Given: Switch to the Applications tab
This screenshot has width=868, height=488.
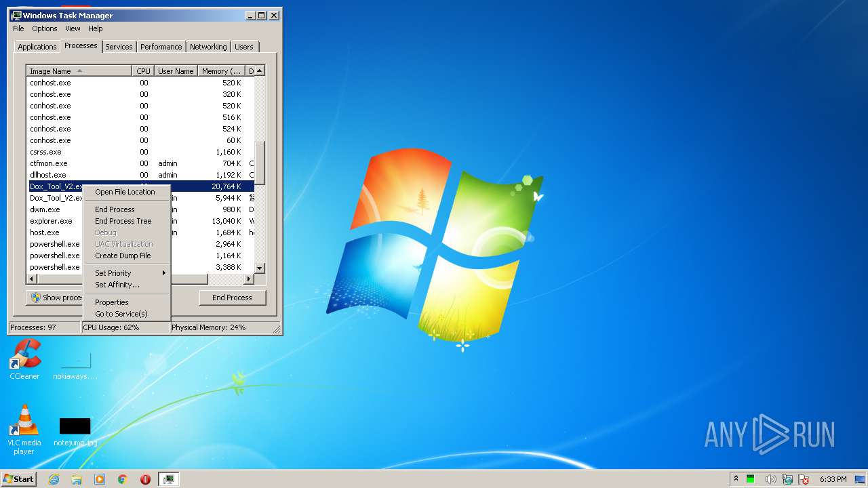Looking at the screenshot, I should (37, 47).
